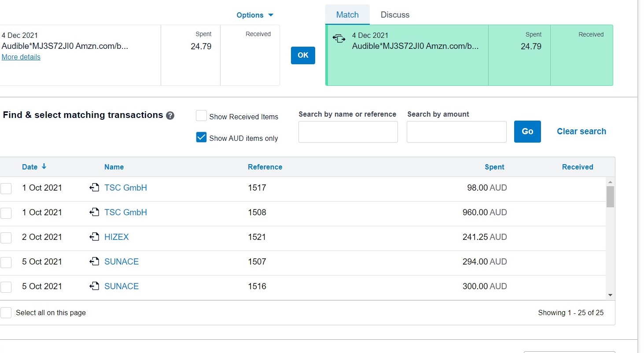644x353 pixels.
Task: Uncheck Show AUD items only
Action: pos(201,138)
